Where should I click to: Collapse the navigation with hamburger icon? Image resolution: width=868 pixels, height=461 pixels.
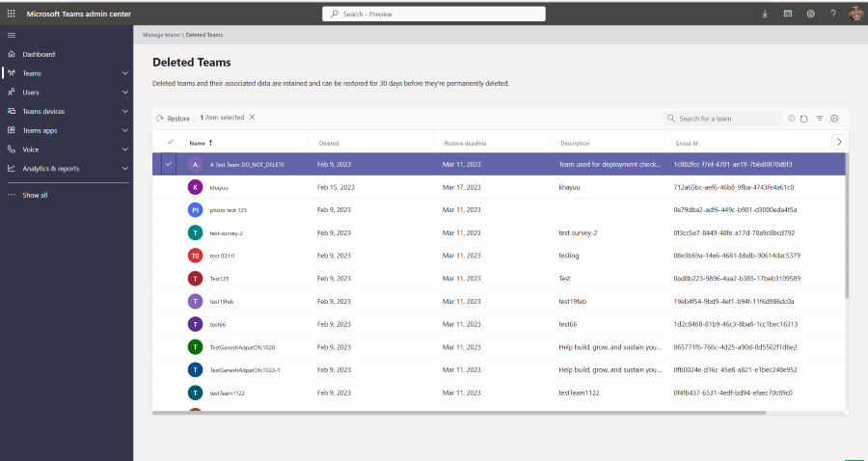click(x=11, y=35)
